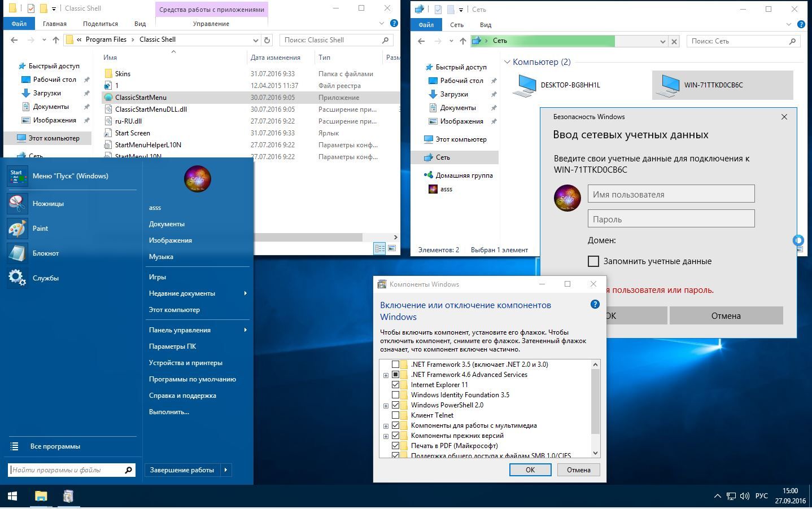Enable Клиент Telnet checkbox

(x=395, y=415)
